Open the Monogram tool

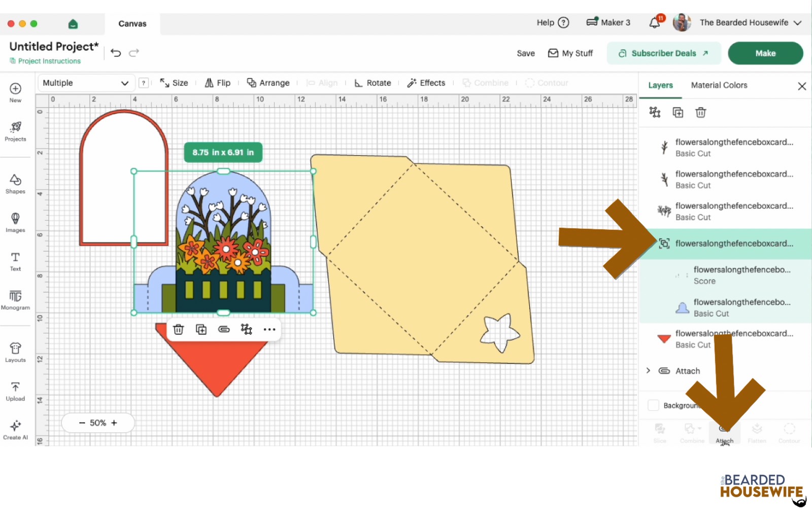pyautogui.click(x=15, y=299)
